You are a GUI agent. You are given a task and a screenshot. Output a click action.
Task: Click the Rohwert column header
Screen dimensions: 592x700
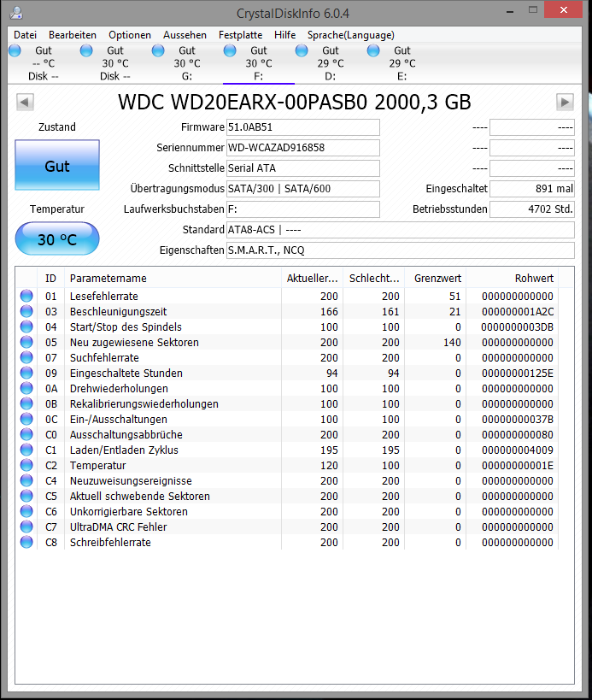513,278
